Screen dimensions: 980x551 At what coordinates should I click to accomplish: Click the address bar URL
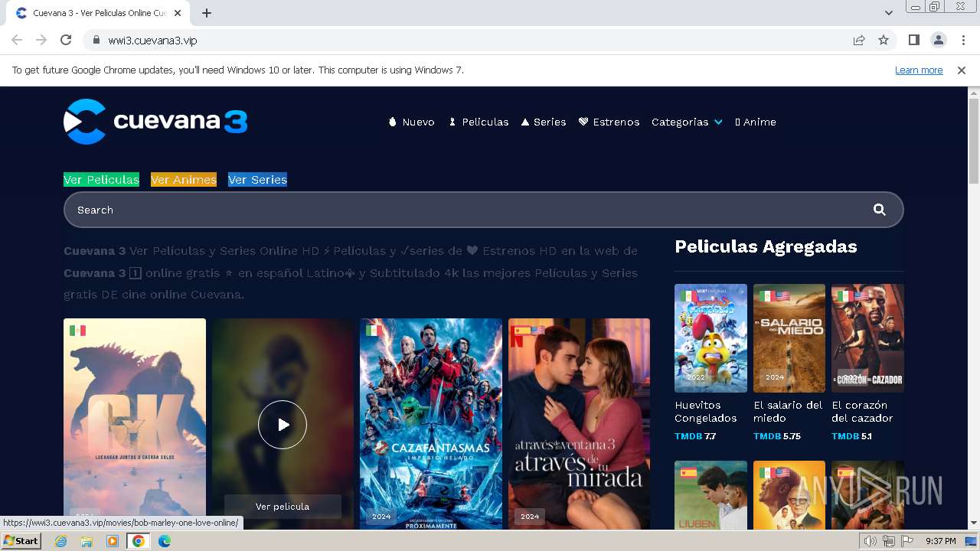tap(153, 40)
